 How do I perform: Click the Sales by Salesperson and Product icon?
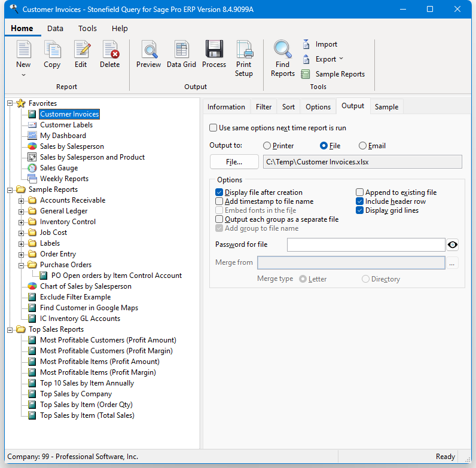[x=32, y=157]
